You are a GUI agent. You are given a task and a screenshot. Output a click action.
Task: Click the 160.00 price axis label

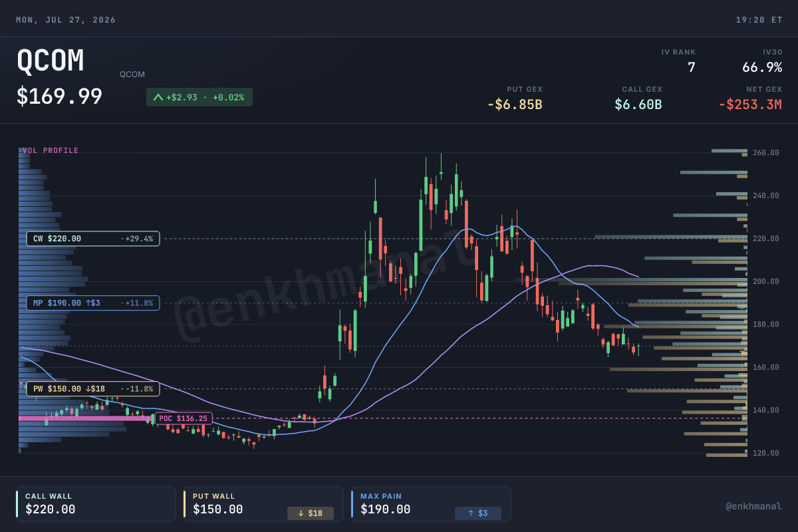coord(766,367)
